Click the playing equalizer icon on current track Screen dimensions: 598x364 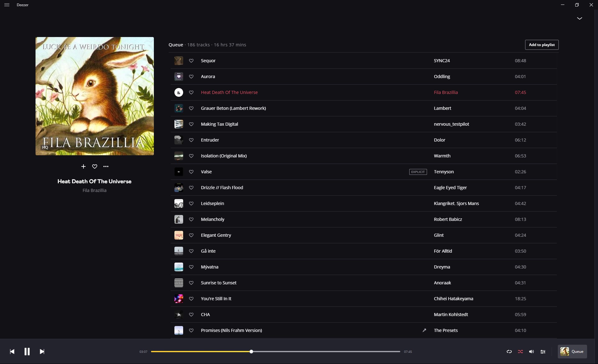pos(179,92)
